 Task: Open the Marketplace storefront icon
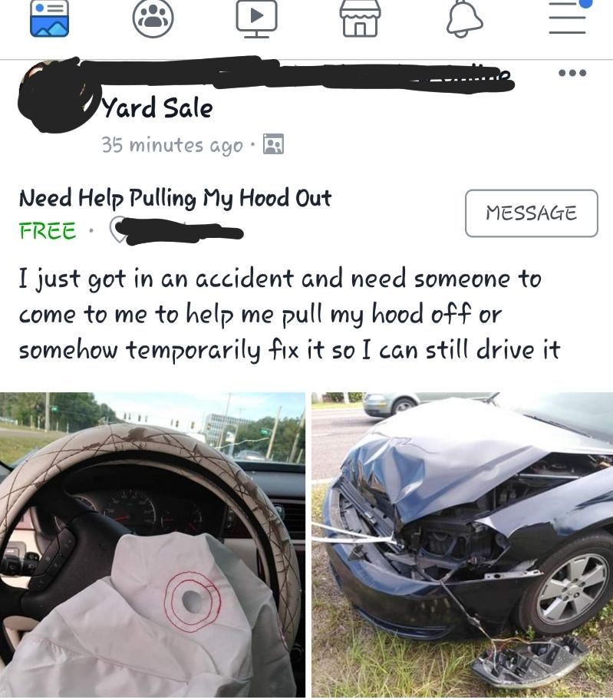(360, 18)
